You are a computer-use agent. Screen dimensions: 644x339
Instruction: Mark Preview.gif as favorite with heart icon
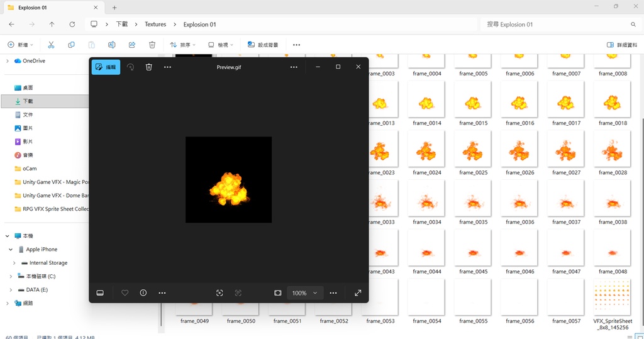[125, 293]
